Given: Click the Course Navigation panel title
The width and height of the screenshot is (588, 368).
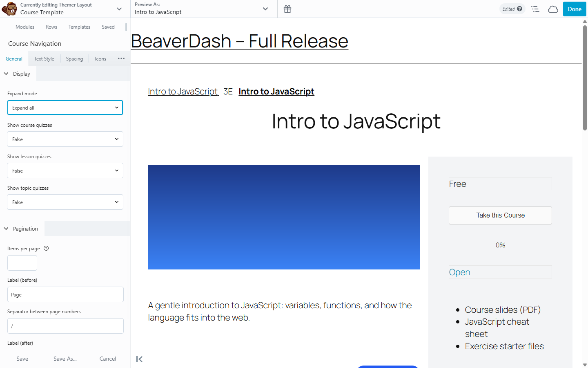Looking at the screenshot, I should point(35,43).
